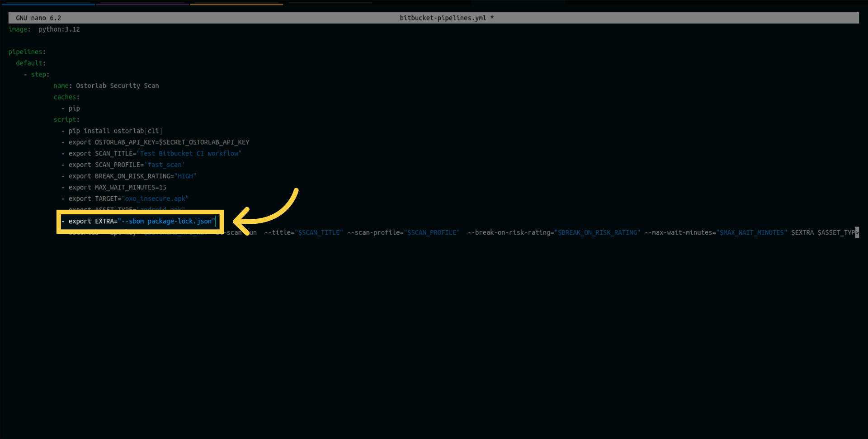
Task: Click the SCAN_TITLE string value
Action: (x=189, y=154)
